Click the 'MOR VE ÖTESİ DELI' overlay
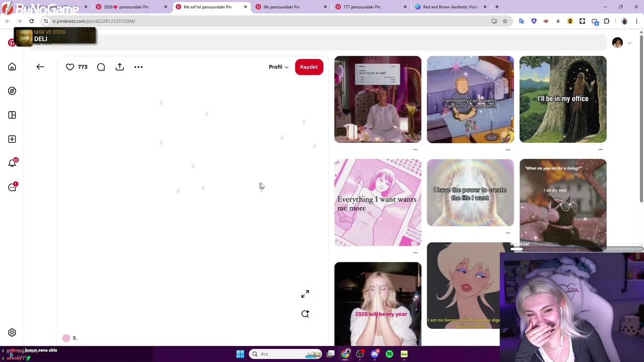 (55, 36)
